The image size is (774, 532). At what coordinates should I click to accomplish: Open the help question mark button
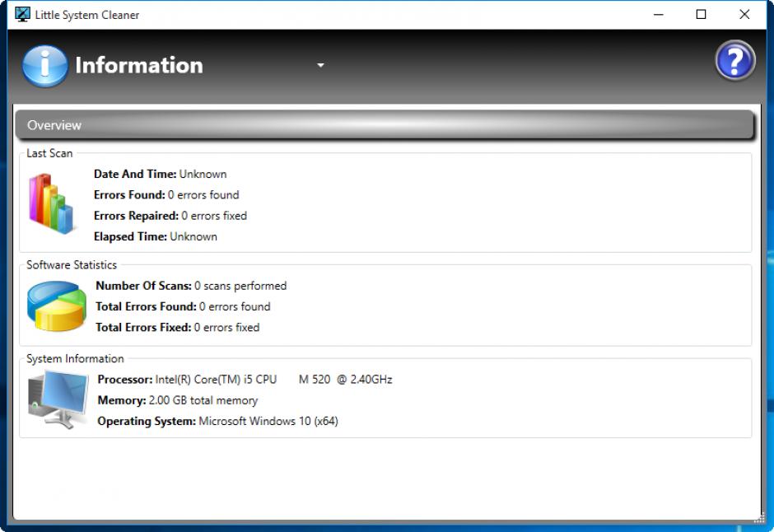[734, 62]
